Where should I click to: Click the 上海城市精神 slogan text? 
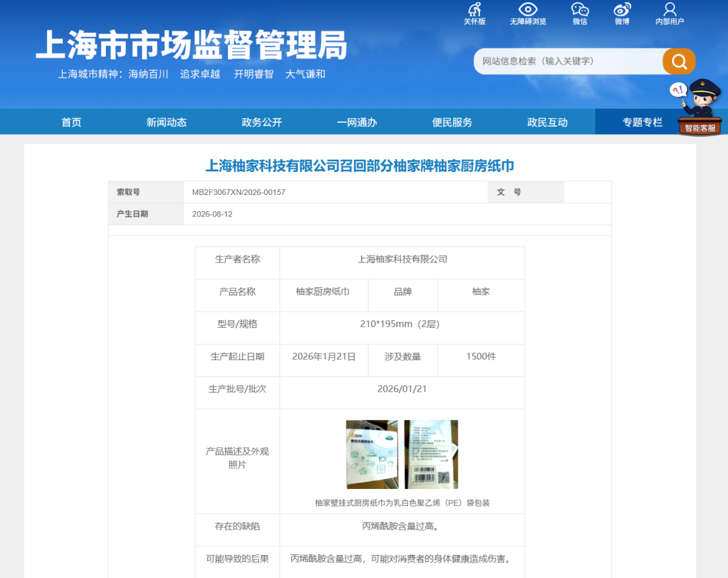pos(191,74)
